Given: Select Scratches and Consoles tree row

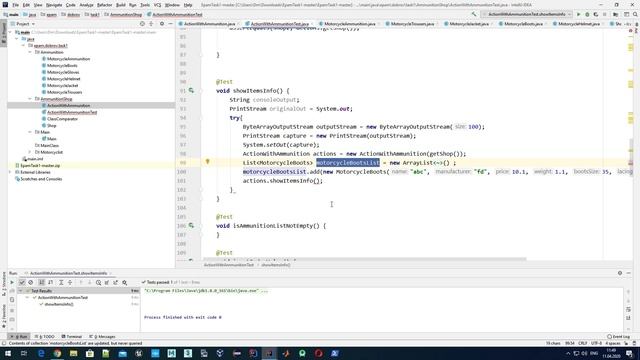Looking at the screenshot, I should 41,179.
